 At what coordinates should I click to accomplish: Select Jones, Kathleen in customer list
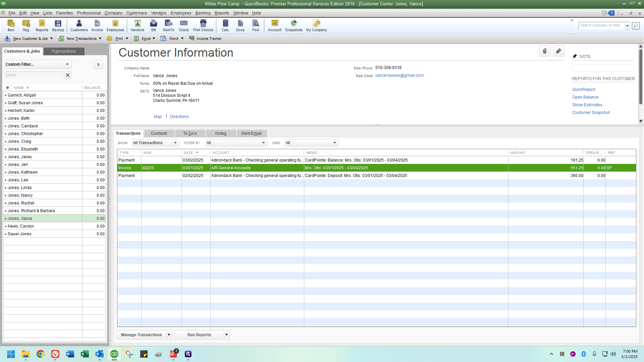point(54,172)
